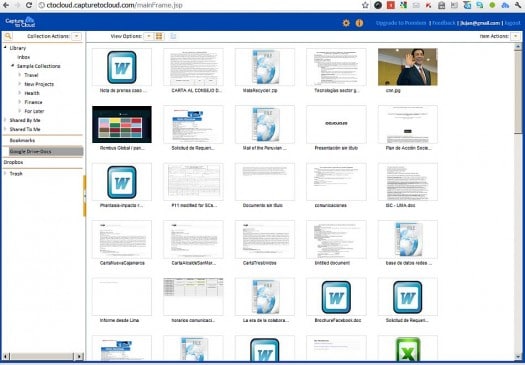The width and height of the screenshot is (525, 365).
Task: Open the View Options dropdown
Action: [148, 36]
